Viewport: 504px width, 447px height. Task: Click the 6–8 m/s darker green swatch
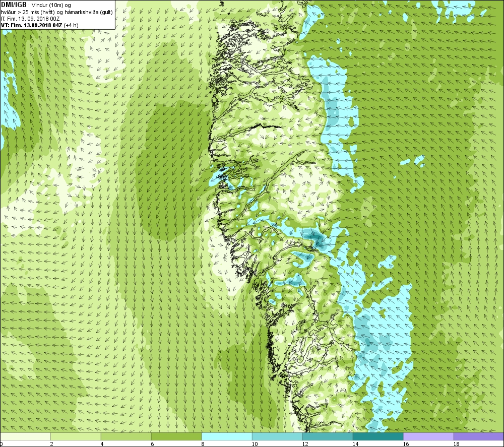click(x=176, y=436)
